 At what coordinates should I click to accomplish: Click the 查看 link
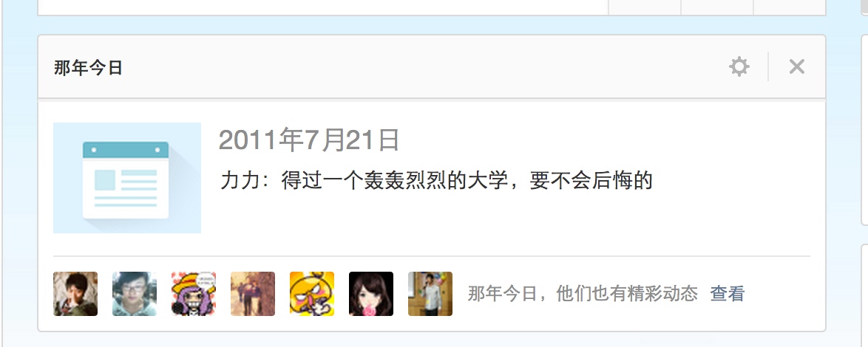point(728,294)
